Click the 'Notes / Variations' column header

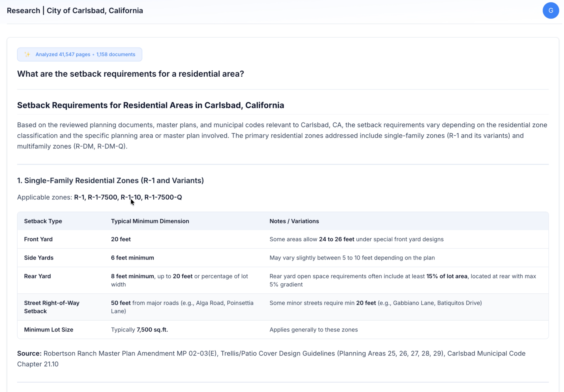[294, 221]
